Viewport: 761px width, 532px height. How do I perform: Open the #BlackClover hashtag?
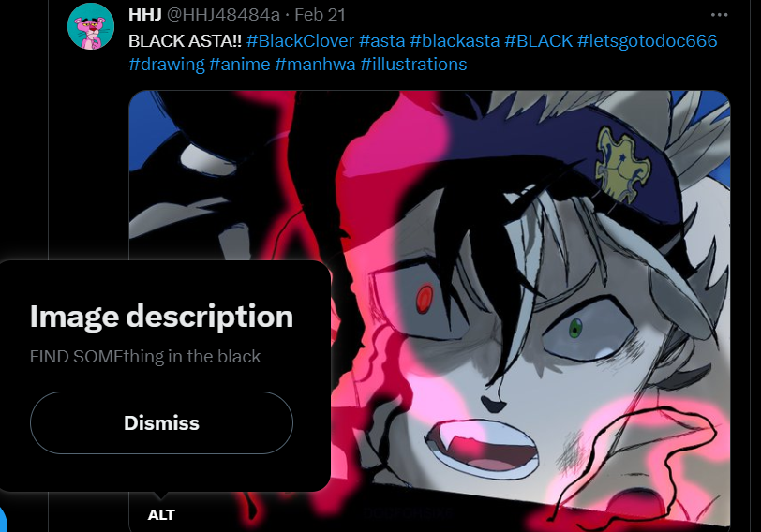(x=300, y=40)
